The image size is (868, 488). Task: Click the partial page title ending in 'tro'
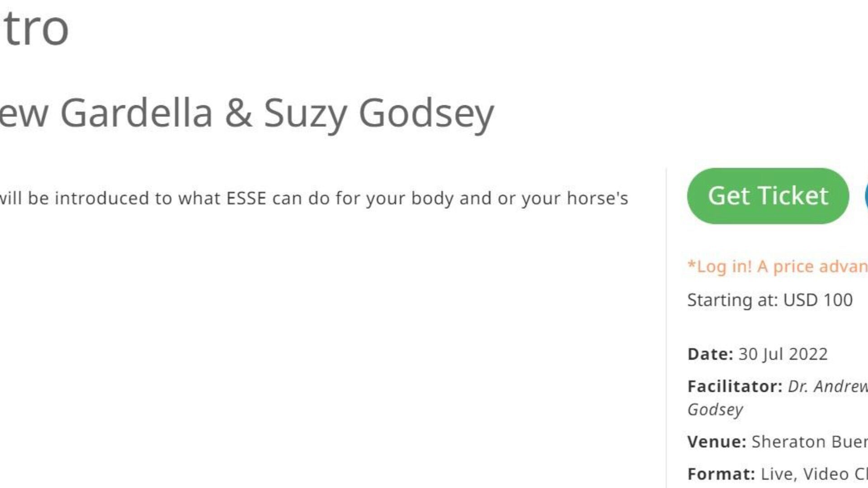coord(35,28)
